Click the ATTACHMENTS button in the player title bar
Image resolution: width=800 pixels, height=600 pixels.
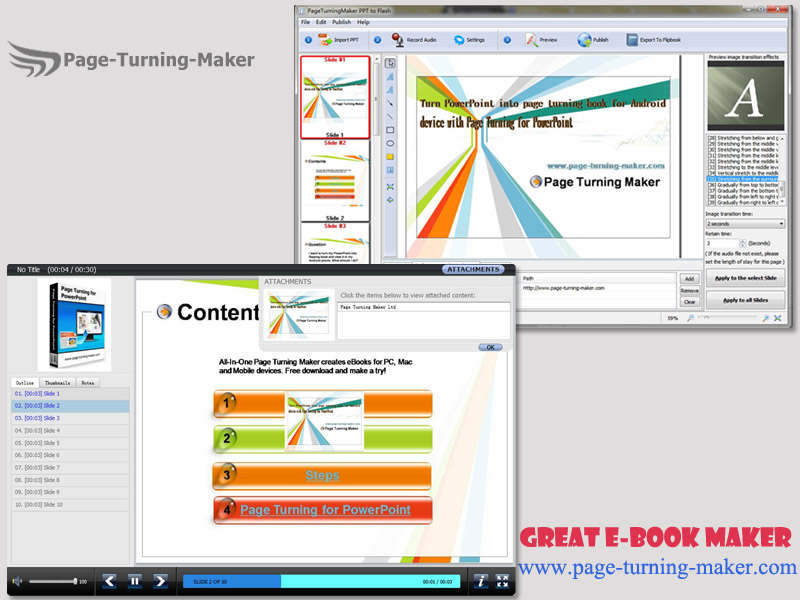tap(473, 269)
